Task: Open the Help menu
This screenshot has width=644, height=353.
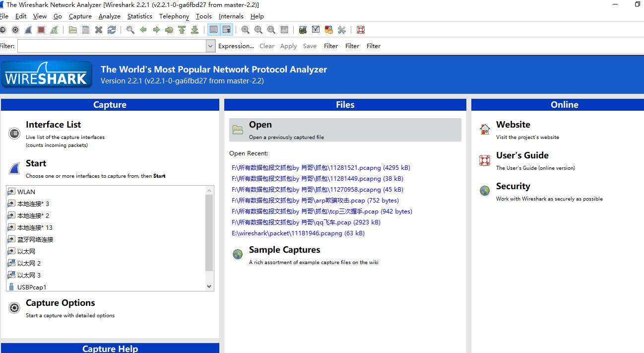Action: [258, 16]
